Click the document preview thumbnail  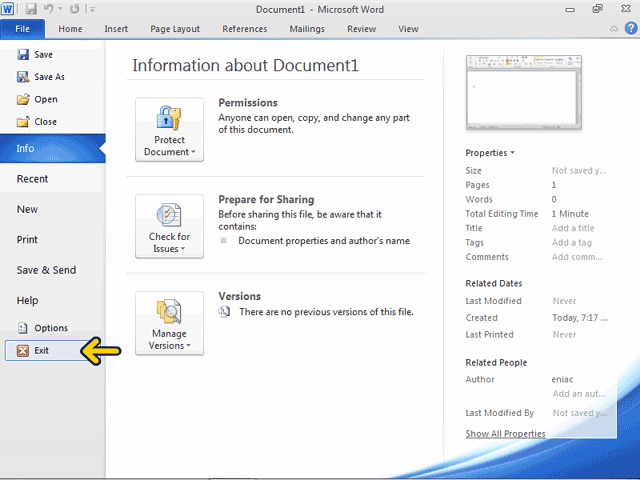point(524,93)
